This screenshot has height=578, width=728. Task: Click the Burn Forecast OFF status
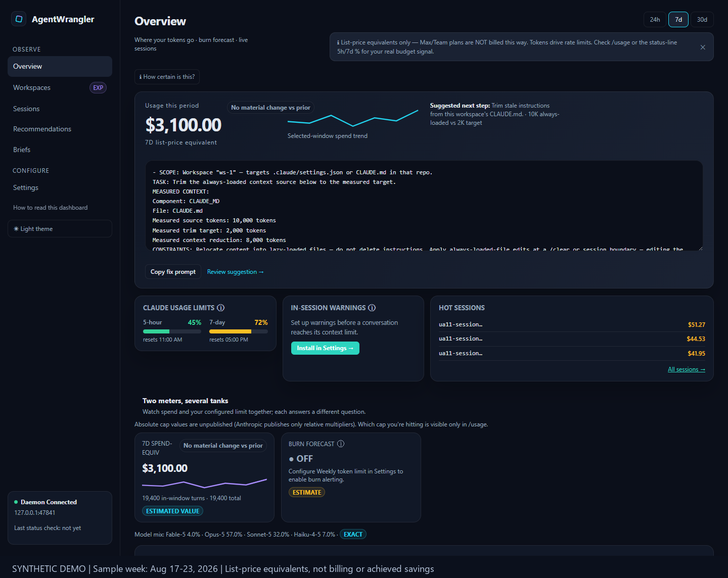pos(301,459)
